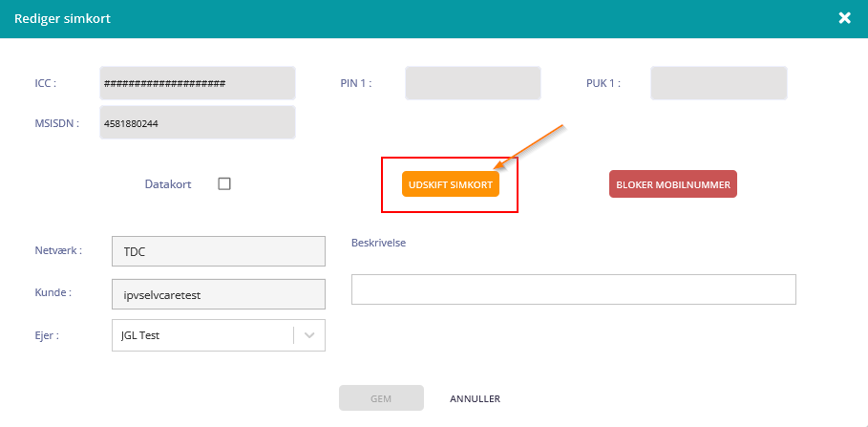868x427 pixels.
Task: Click the Kunde field showing ipvselvcaretest
Action: click(x=219, y=294)
